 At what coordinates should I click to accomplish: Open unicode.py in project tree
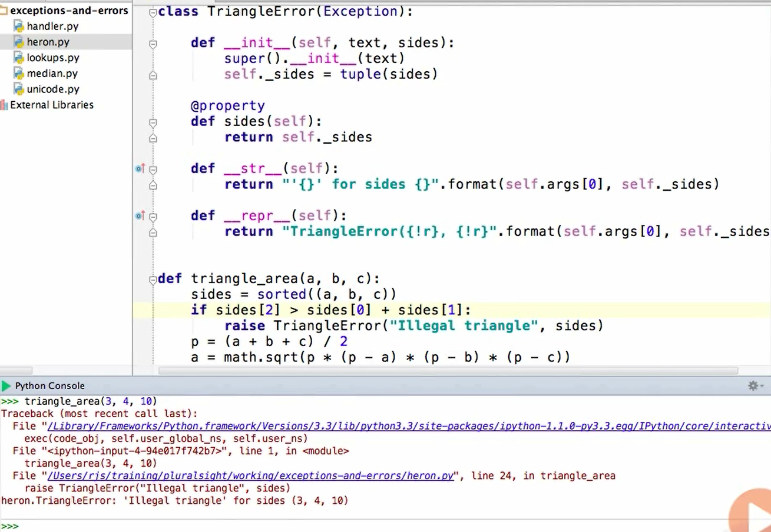pyautogui.click(x=53, y=89)
